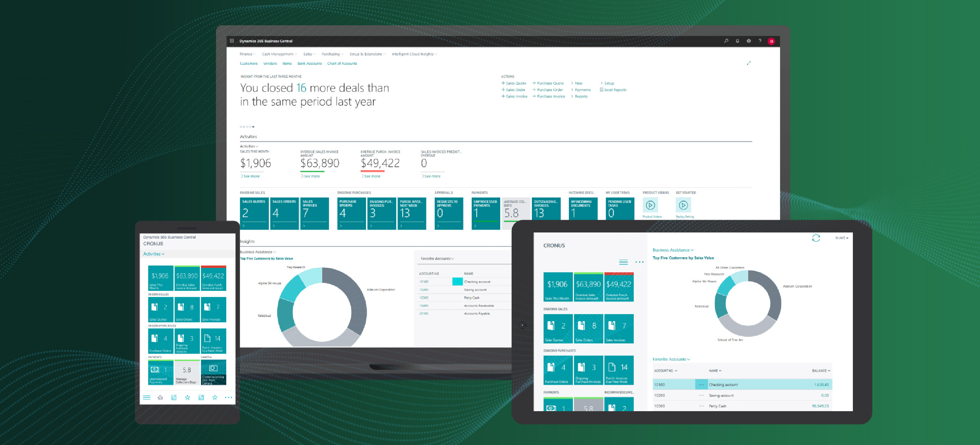Image resolution: width=980 pixels, height=445 pixels.
Task: Click the help question mark icon
Action: tap(760, 41)
